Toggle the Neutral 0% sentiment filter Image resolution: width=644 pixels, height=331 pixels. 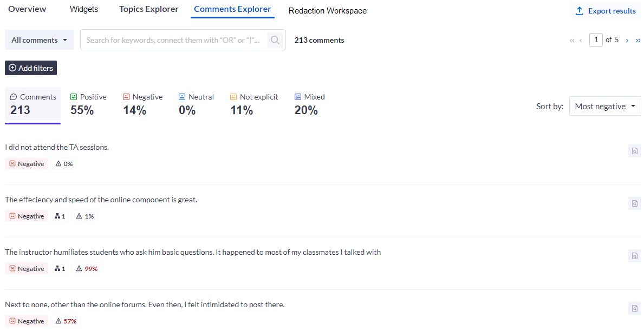[x=196, y=103]
